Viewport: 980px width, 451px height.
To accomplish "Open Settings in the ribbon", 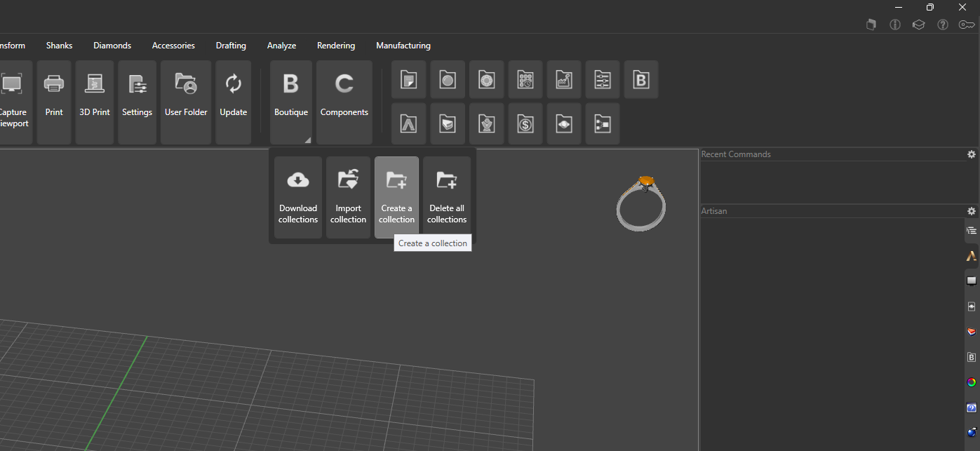I will (x=137, y=102).
